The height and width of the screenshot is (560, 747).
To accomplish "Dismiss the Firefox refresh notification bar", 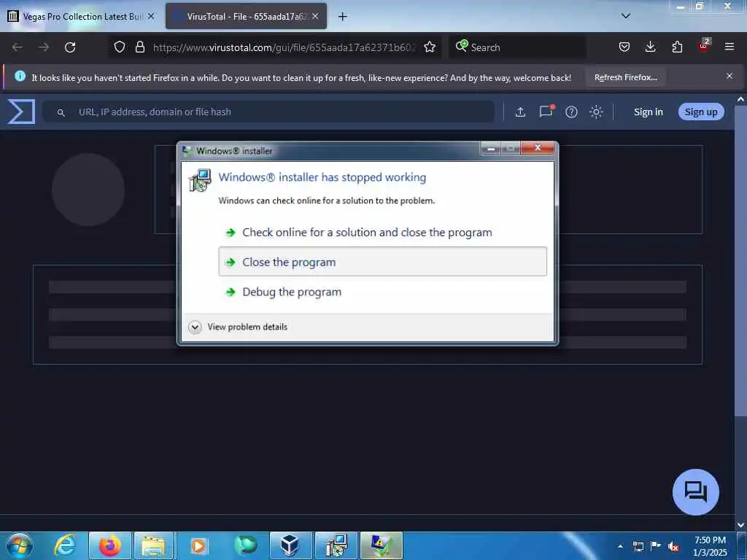I will click(729, 76).
